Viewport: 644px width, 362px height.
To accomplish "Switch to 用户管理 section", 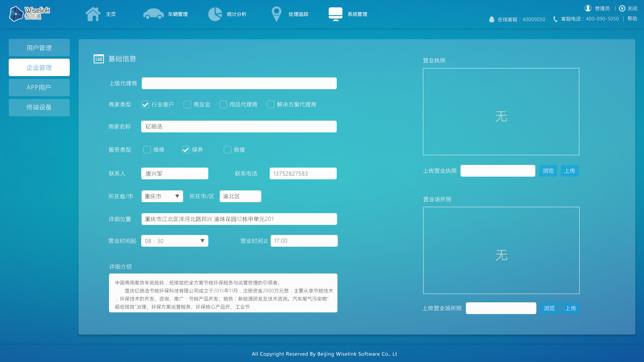I will [x=39, y=47].
